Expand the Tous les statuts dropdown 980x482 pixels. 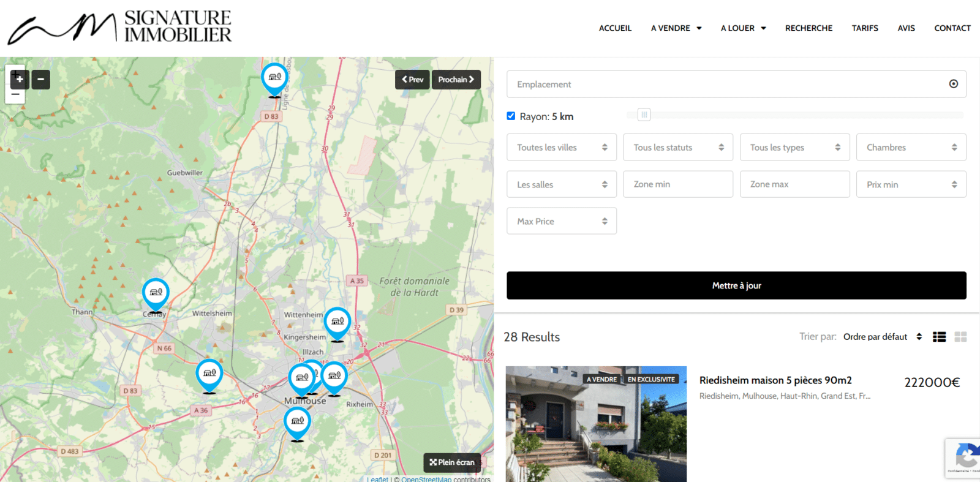(x=677, y=148)
